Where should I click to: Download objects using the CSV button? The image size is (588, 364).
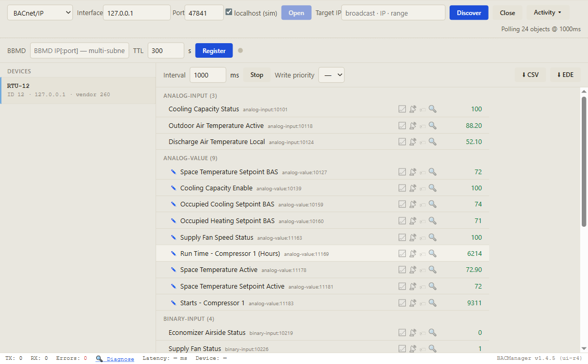click(530, 75)
